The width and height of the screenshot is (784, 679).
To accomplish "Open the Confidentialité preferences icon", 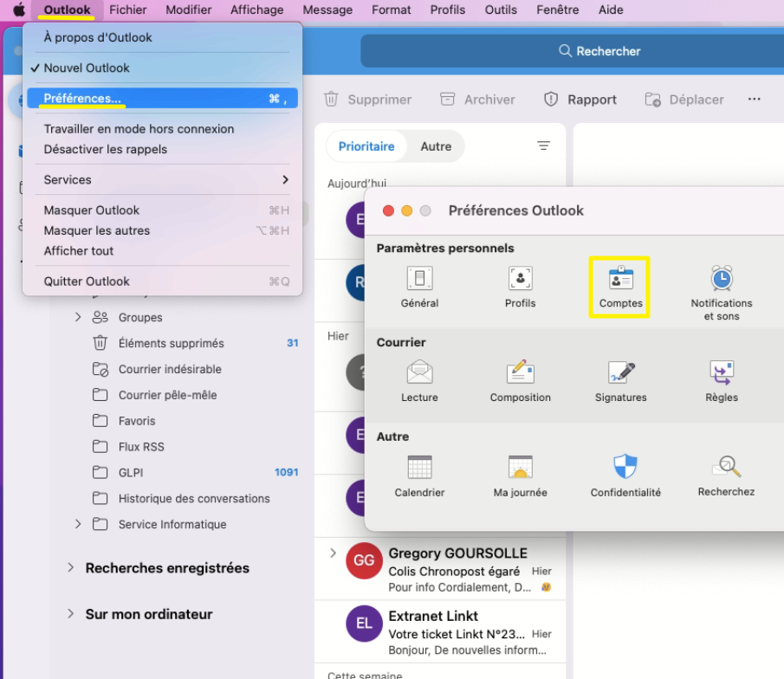I will pyautogui.click(x=625, y=476).
